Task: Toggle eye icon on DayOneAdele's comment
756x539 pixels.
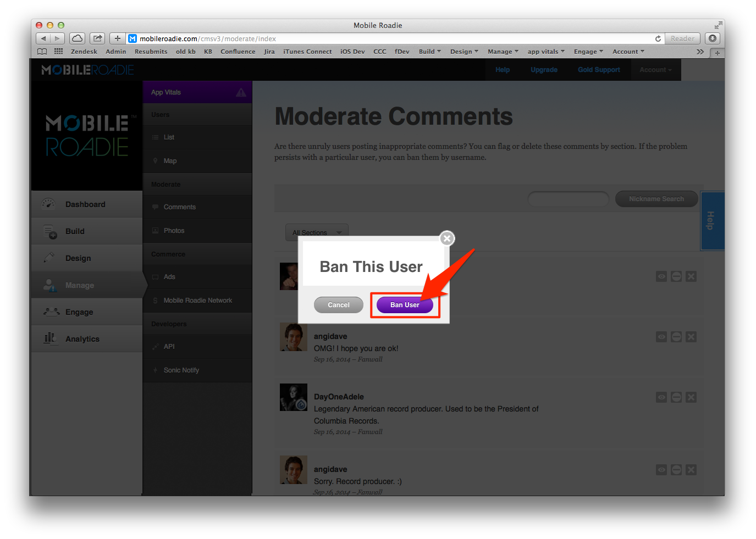Action: pos(661,397)
